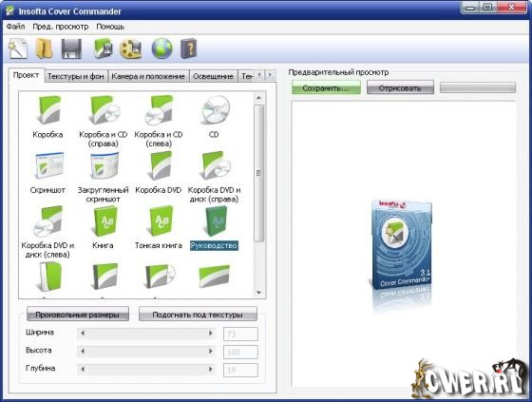Click left arrow of Глубина slider
Screen dimensions: 532x402
coord(83,369)
